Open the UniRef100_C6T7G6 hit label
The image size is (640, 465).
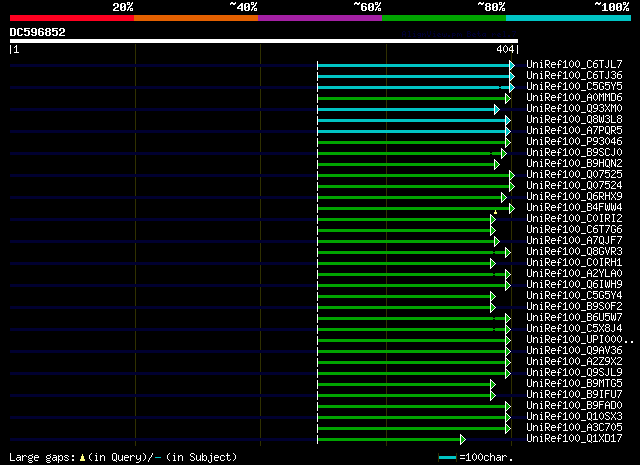coord(574,230)
